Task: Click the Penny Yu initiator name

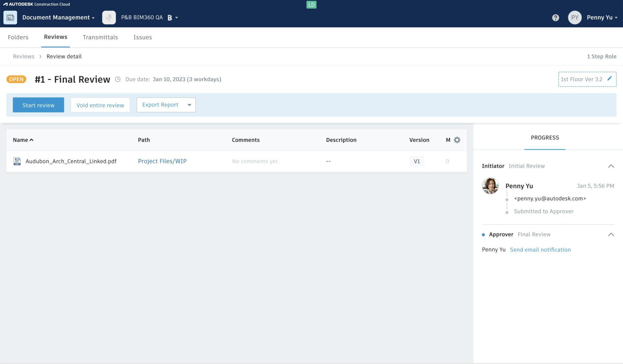Action: [519, 186]
